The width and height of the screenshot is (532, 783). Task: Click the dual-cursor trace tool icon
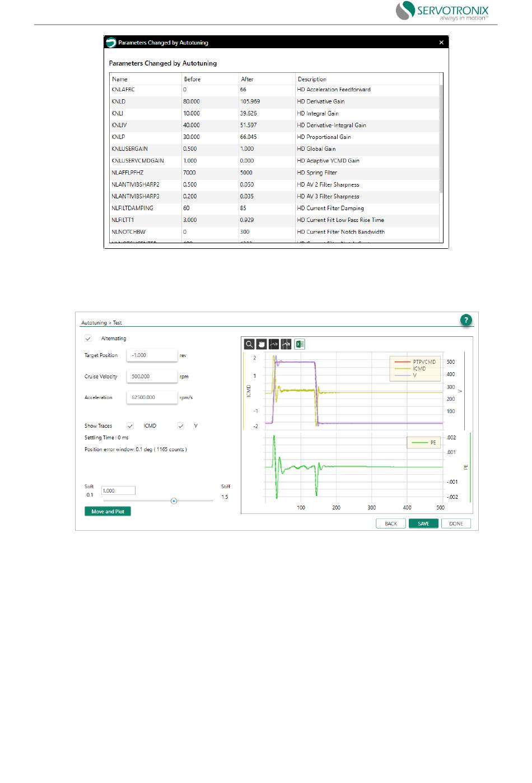click(286, 344)
